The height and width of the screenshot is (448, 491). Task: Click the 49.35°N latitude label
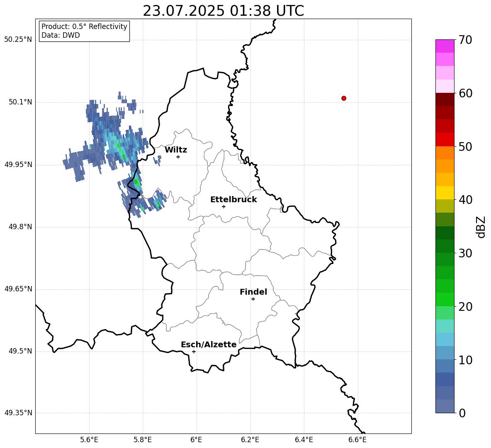18,413
